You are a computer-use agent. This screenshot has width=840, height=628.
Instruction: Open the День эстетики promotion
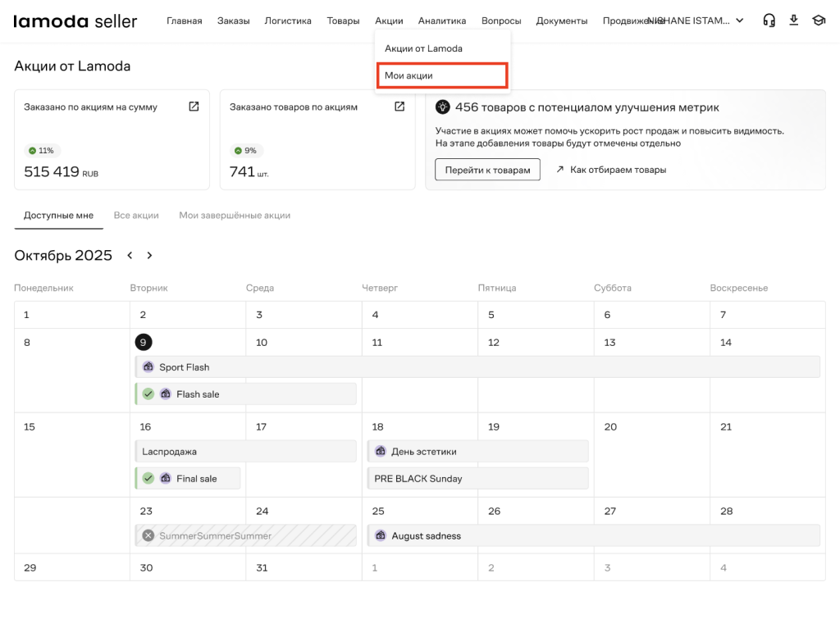[478, 452]
